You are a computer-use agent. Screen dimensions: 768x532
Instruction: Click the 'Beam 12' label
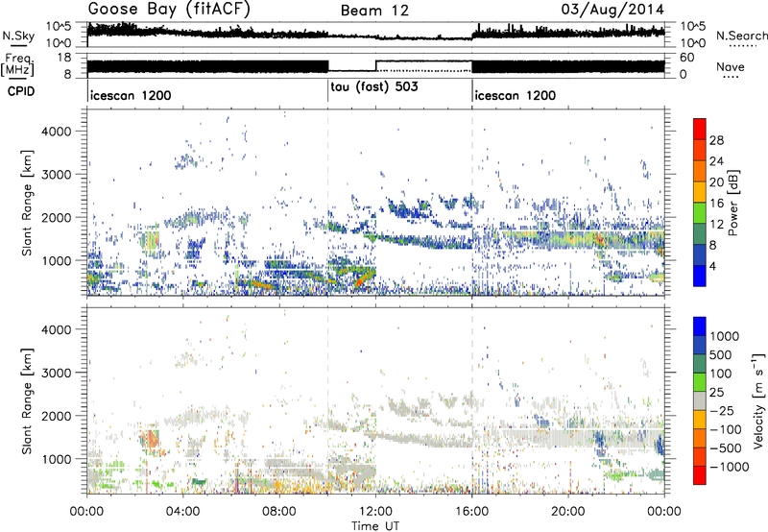tap(374, 11)
